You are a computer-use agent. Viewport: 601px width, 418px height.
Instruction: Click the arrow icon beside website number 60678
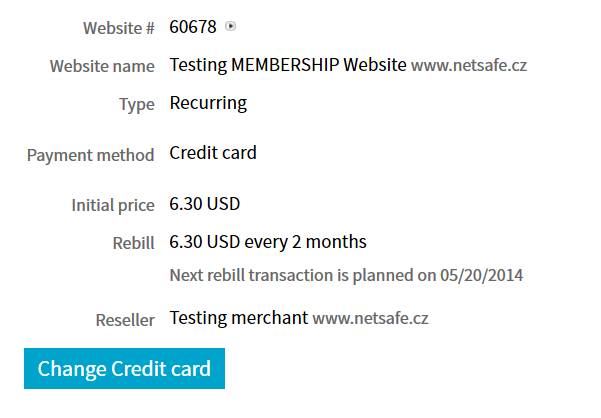tap(230, 26)
